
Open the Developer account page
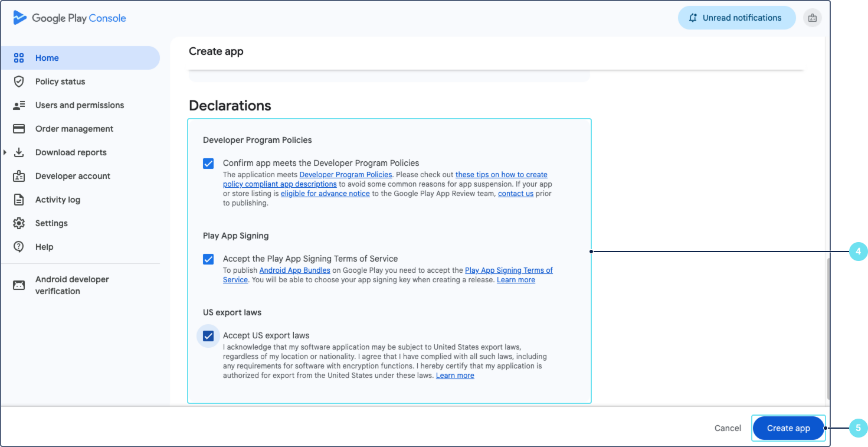tap(80, 176)
